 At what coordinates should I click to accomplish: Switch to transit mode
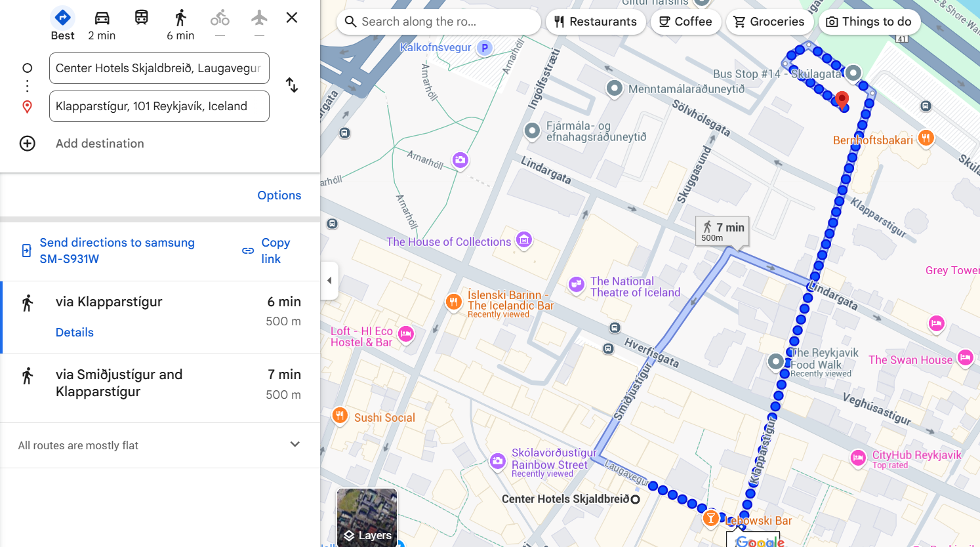[141, 18]
